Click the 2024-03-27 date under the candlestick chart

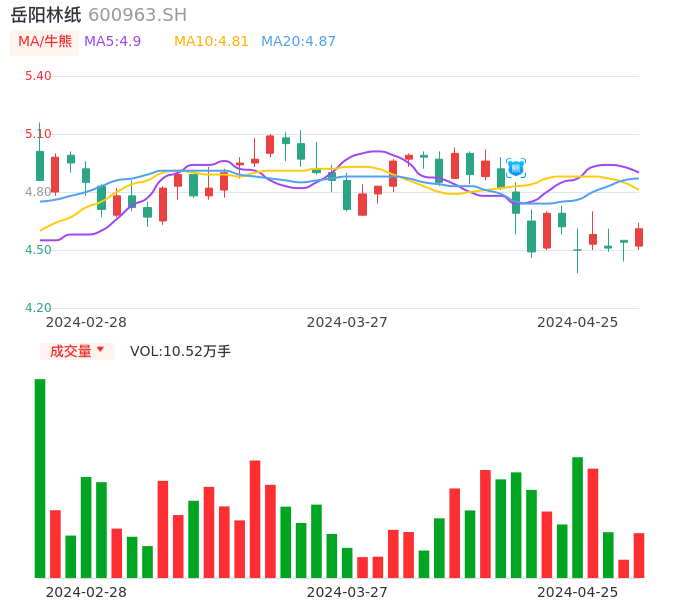(347, 322)
